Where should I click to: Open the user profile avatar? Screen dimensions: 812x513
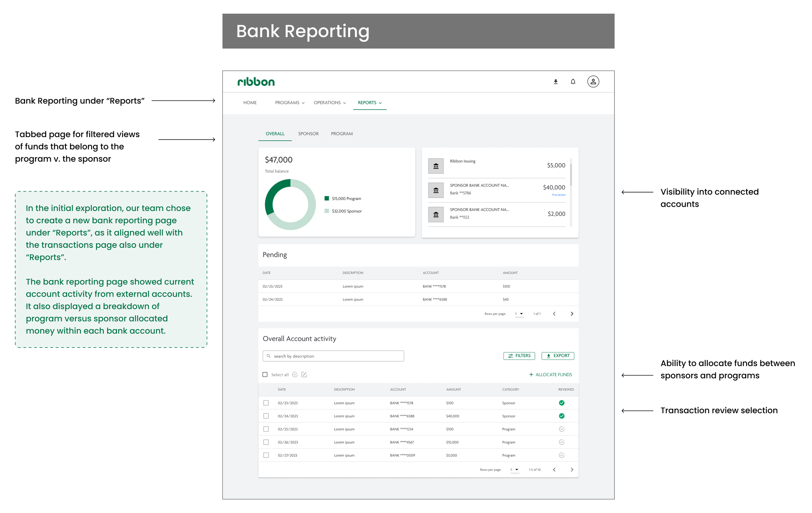[593, 82]
